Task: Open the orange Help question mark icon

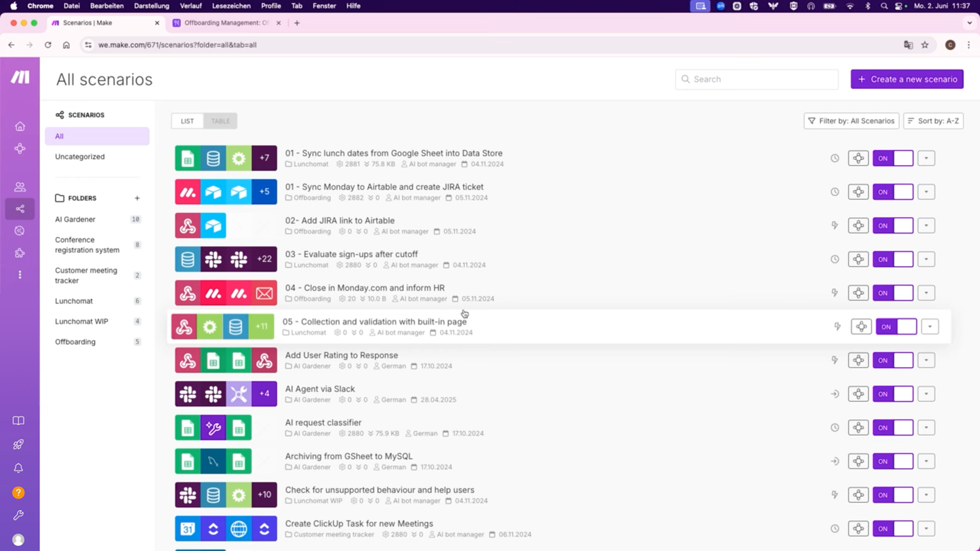Action: coord(18,493)
